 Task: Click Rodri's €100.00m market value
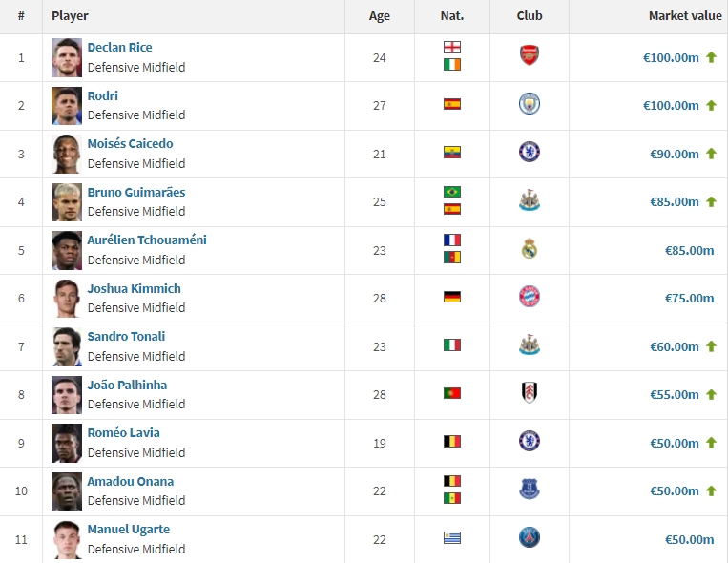[x=671, y=106]
